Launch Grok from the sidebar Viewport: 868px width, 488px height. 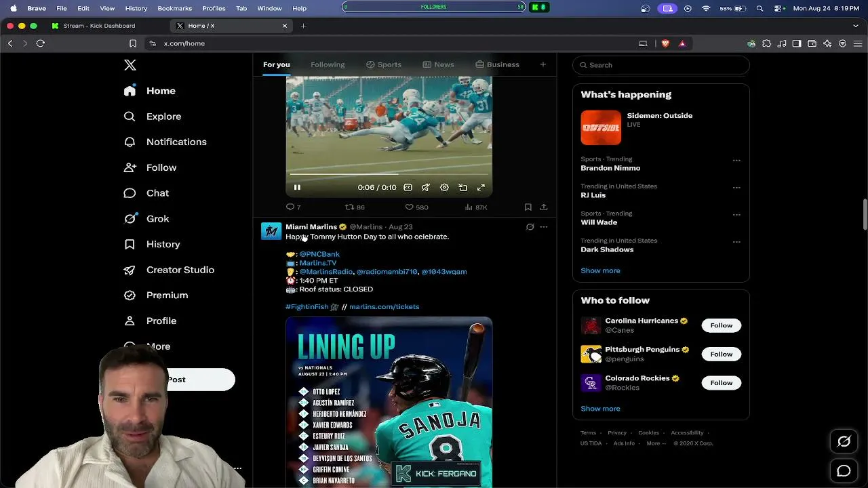pos(146,219)
